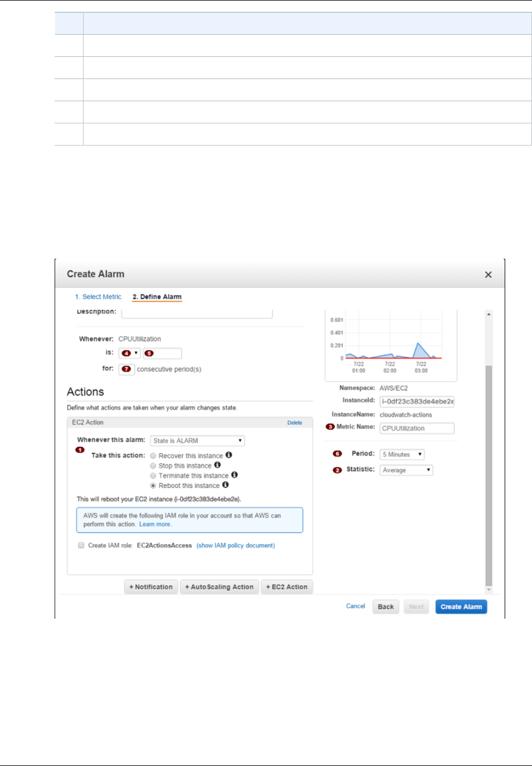Click the 'cloudwatch-actions' instance name text

click(406, 415)
